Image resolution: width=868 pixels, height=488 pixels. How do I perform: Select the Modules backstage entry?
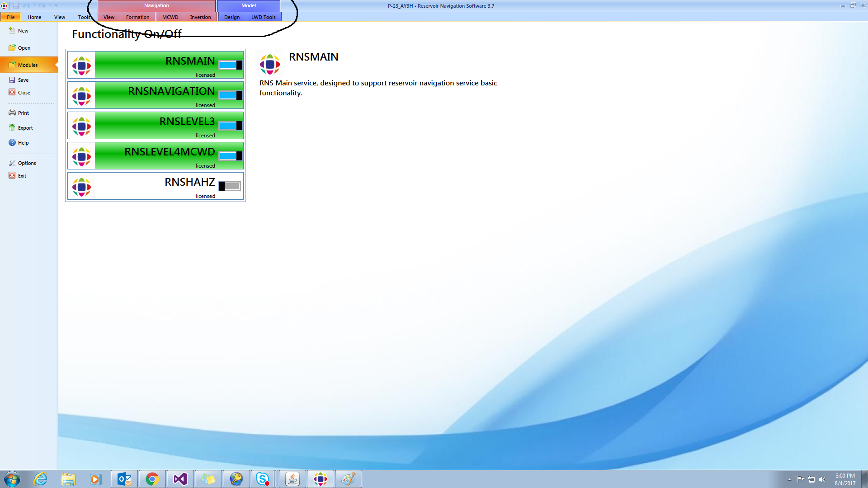click(28, 65)
